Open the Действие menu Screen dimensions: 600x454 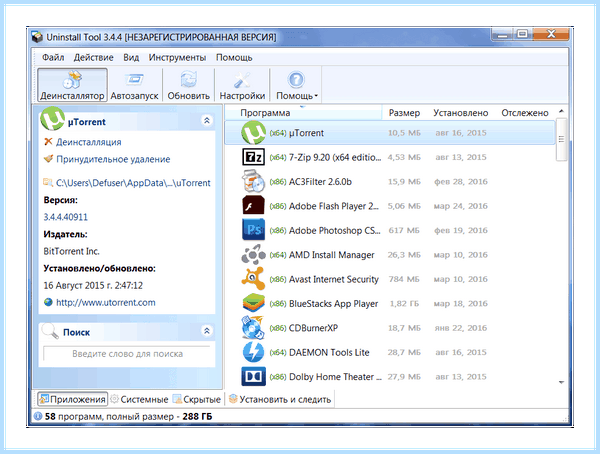point(93,57)
